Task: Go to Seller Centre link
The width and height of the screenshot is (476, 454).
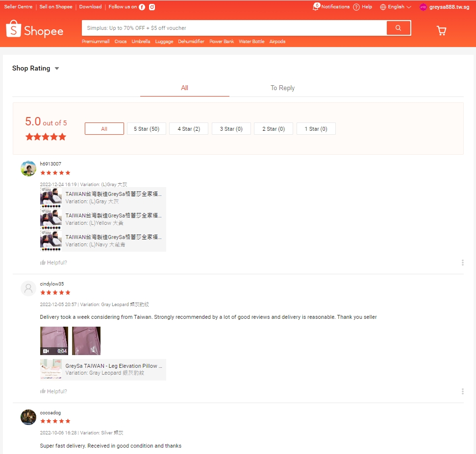Action: pyautogui.click(x=18, y=7)
